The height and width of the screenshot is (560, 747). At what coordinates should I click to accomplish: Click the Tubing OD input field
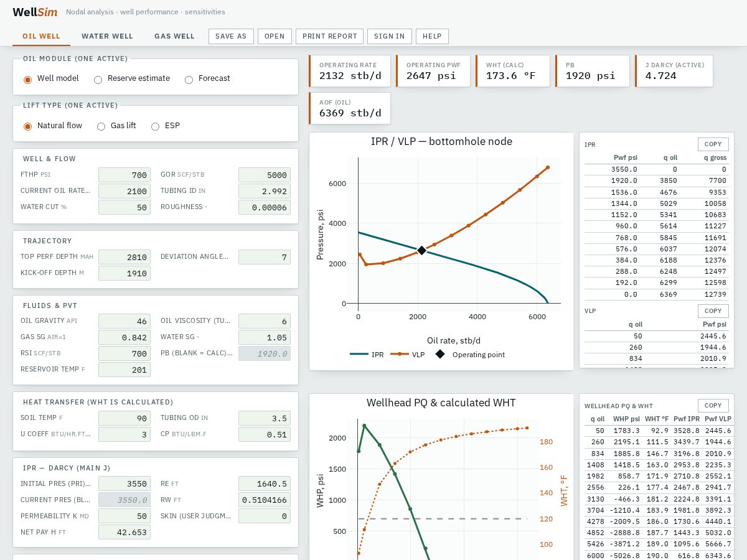click(265, 418)
